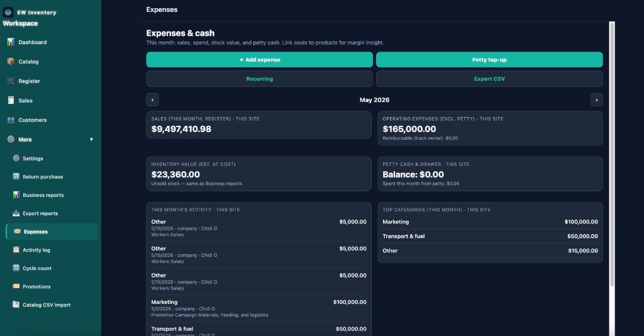
Task: Click the More gear icon
Action: pos(11,139)
